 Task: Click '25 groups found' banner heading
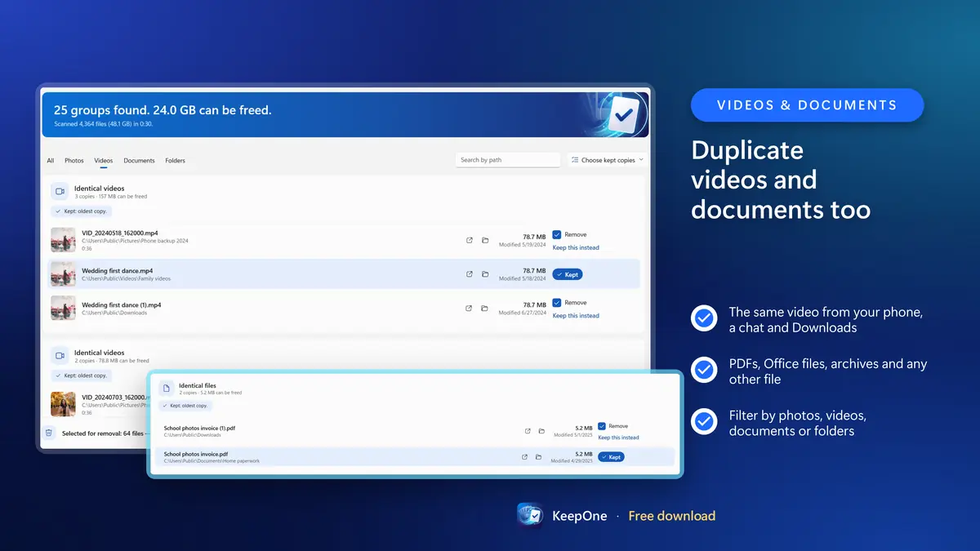point(163,110)
